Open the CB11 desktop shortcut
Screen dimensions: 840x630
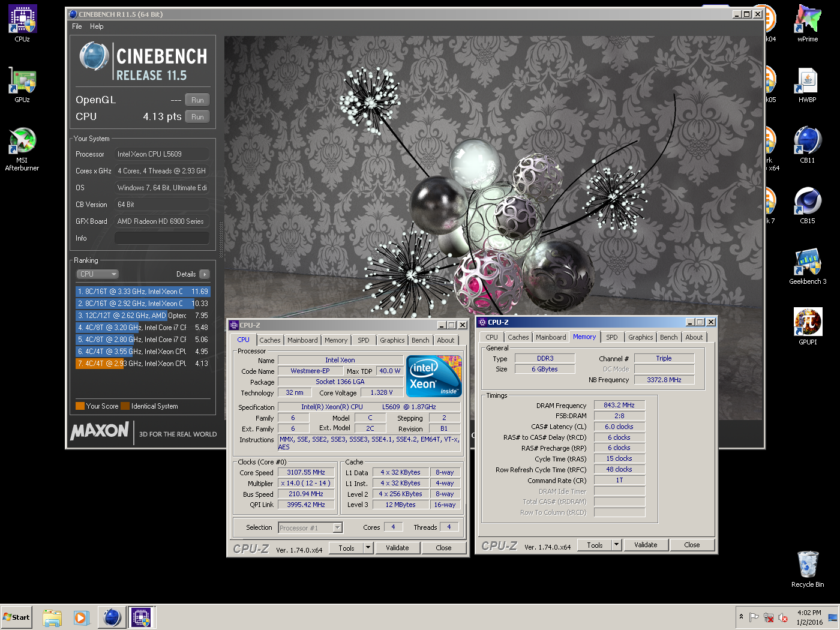pos(808,145)
